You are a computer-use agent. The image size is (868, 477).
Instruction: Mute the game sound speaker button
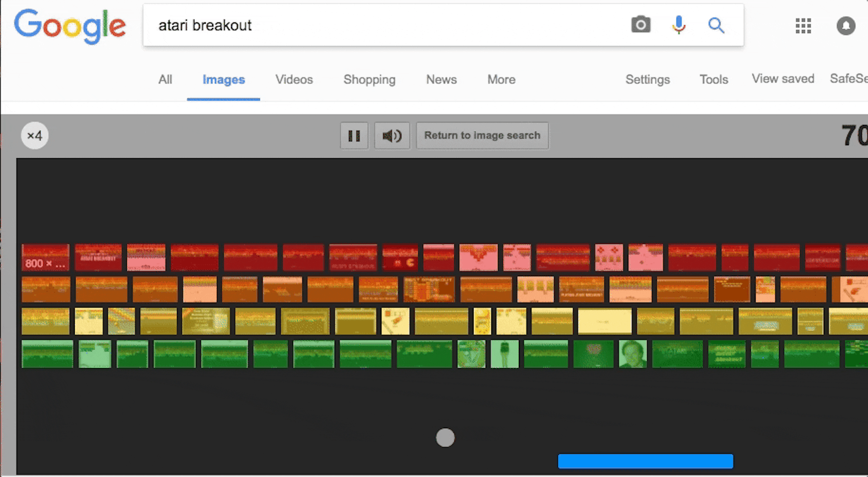tap(392, 136)
